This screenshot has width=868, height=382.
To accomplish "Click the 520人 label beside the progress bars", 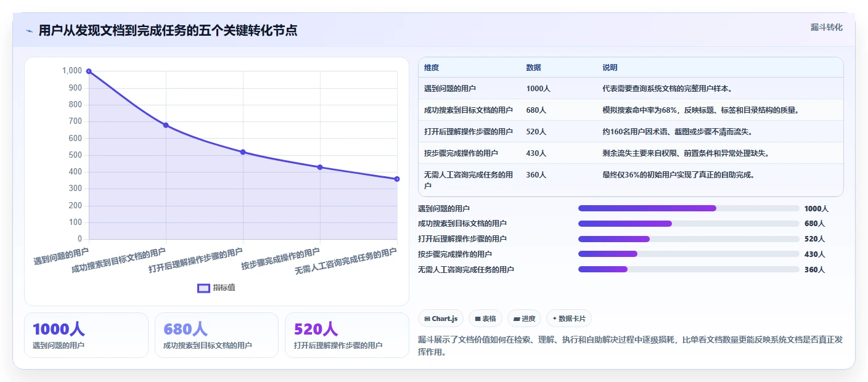I will point(814,239).
